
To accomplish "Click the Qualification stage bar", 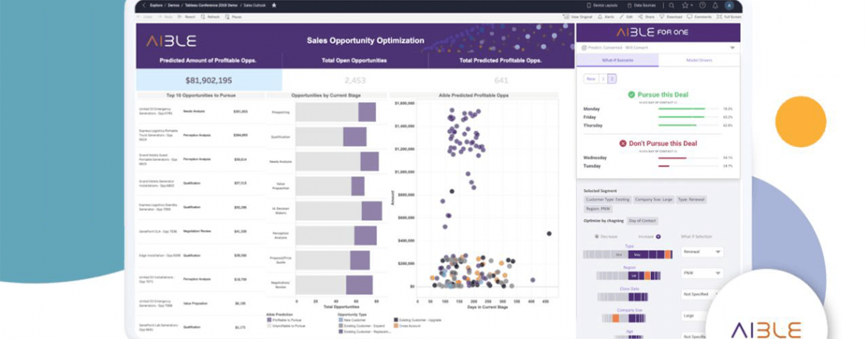I will coord(331,137).
